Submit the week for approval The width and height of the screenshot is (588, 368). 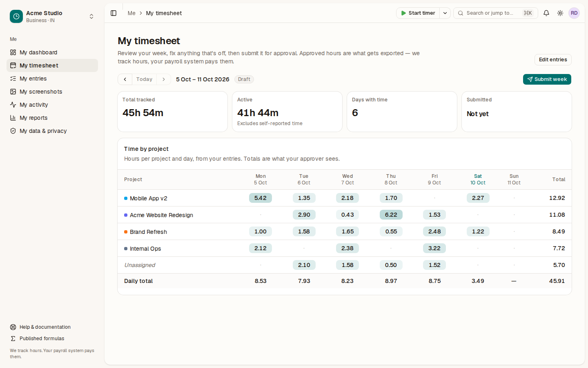[x=547, y=79]
